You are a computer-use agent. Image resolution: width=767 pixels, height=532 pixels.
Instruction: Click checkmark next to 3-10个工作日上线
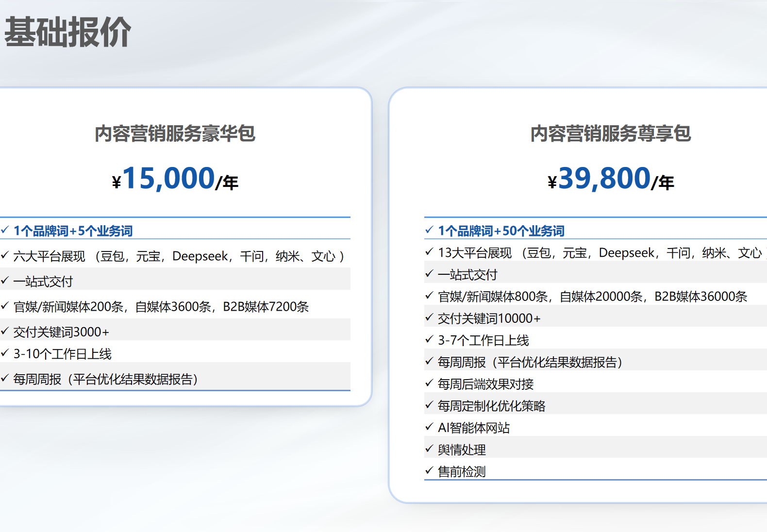pyautogui.click(x=5, y=352)
